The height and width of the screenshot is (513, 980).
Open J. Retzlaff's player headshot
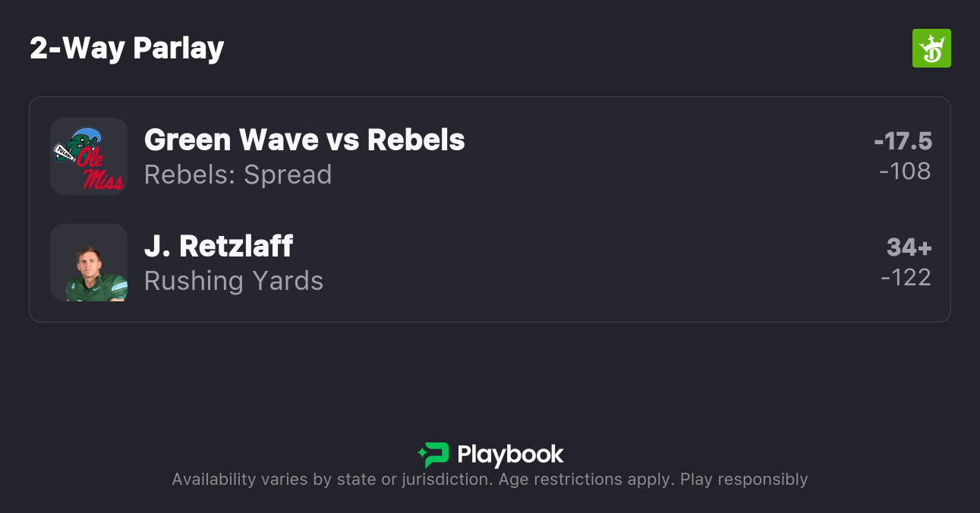pyautogui.click(x=89, y=263)
